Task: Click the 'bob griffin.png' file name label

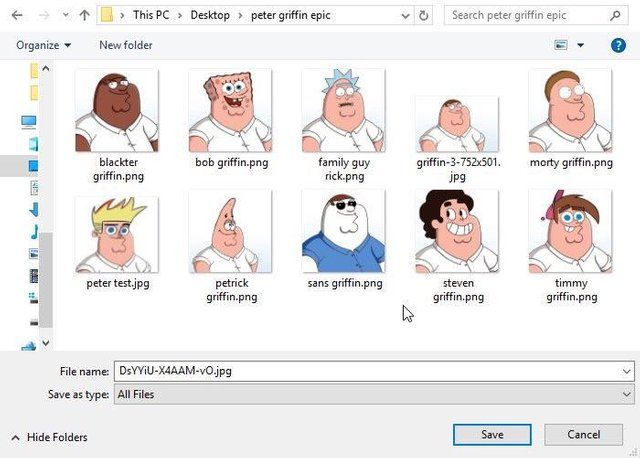Action: 231,162
